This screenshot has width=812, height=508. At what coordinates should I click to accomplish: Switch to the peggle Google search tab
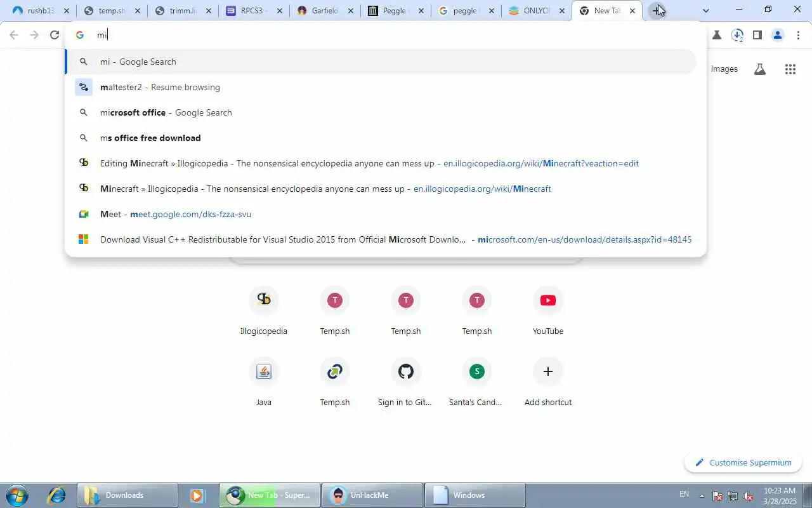[x=466, y=11]
